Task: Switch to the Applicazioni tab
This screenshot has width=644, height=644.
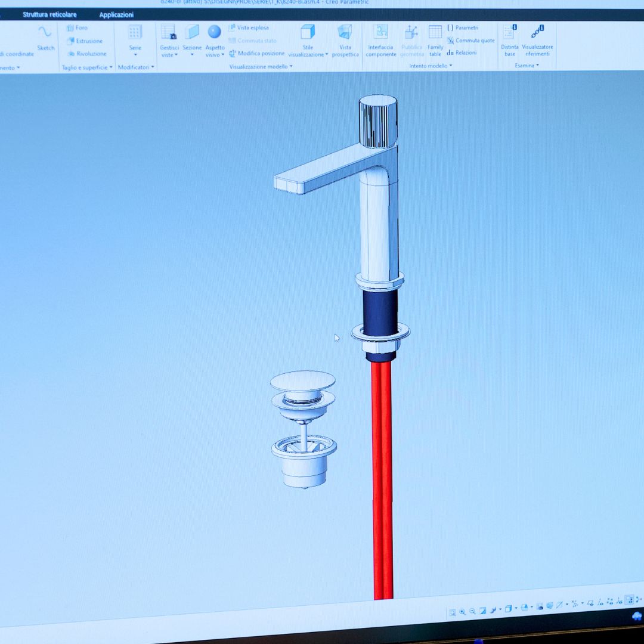Action: [x=116, y=15]
